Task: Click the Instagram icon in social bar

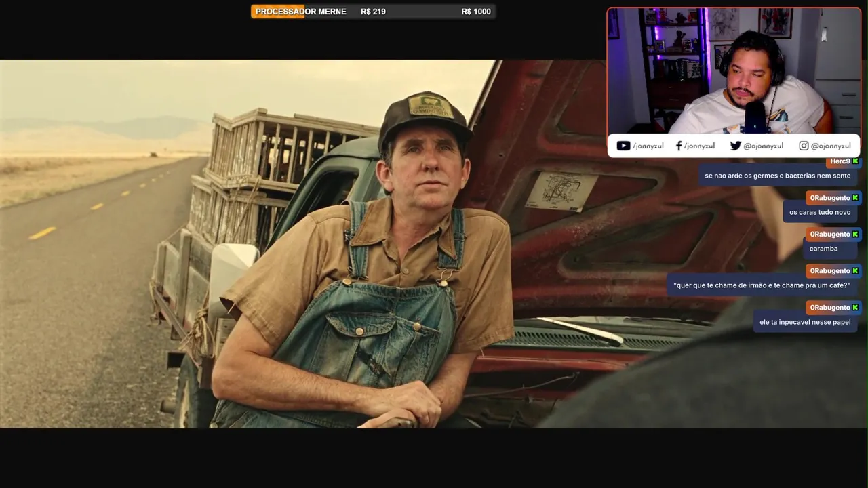Action: 804,146
